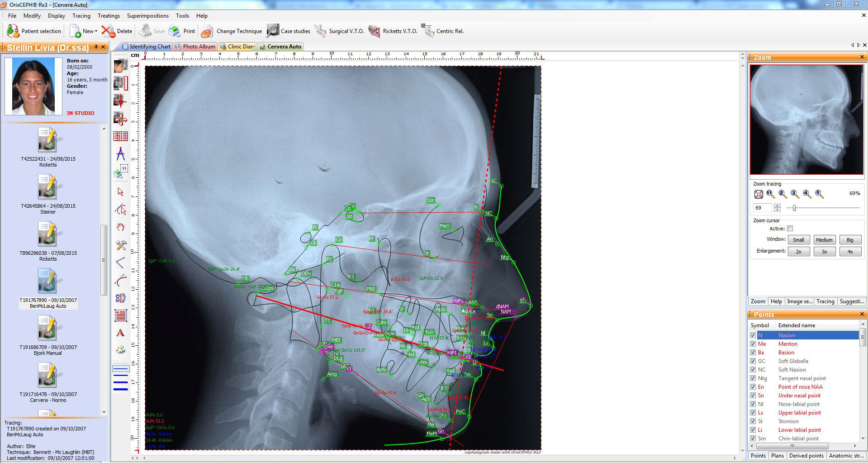868x463 pixels.
Task: Open the hammer and wrench settings tool
Action: (x=120, y=245)
